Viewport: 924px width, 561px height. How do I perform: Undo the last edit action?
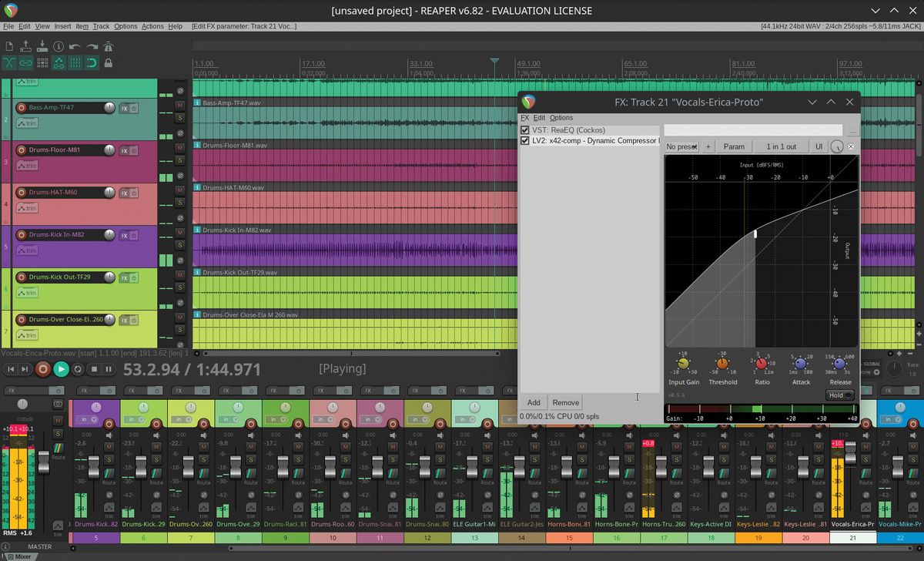[x=75, y=45]
